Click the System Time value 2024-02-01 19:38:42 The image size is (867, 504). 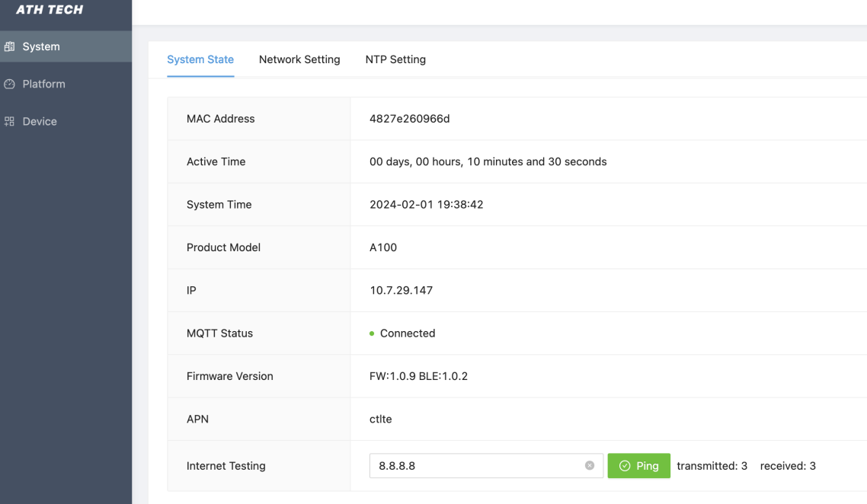coord(426,205)
